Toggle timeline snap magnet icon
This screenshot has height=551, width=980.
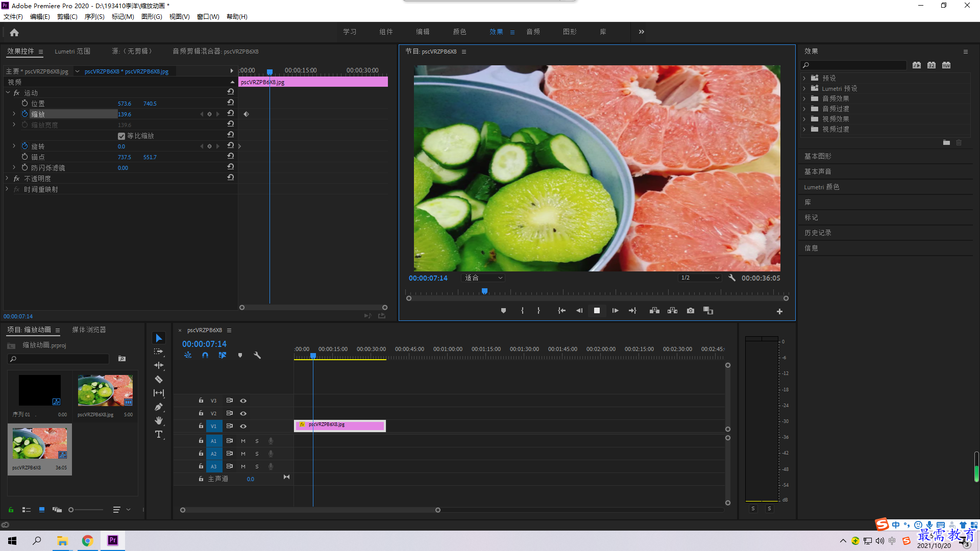pos(205,355)
